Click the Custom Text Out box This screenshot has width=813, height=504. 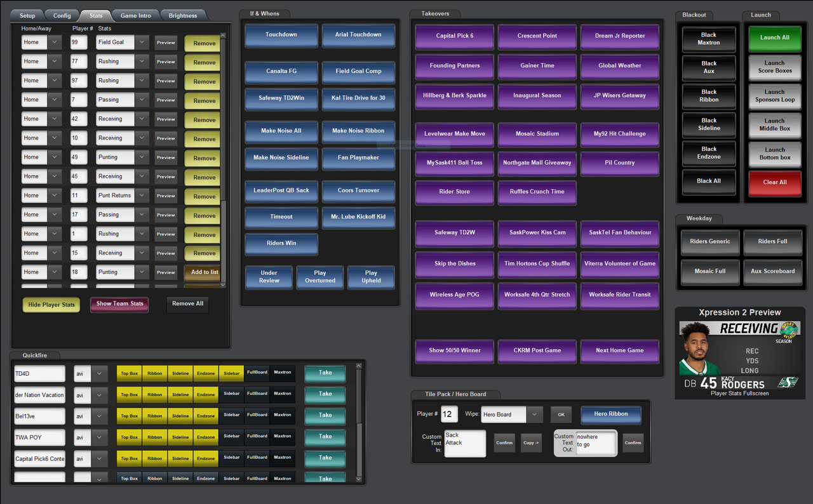point(596,442)
